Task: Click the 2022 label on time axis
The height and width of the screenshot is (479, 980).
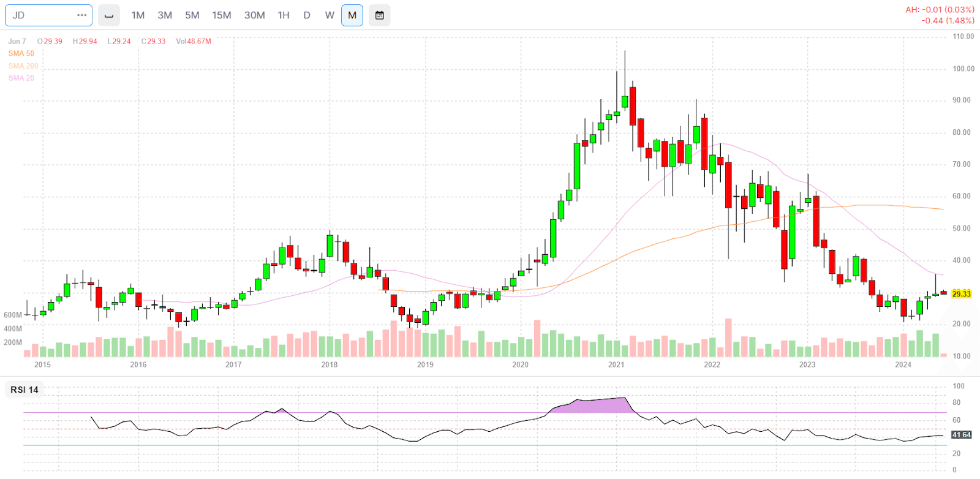Action: click(x=712, y=364)
